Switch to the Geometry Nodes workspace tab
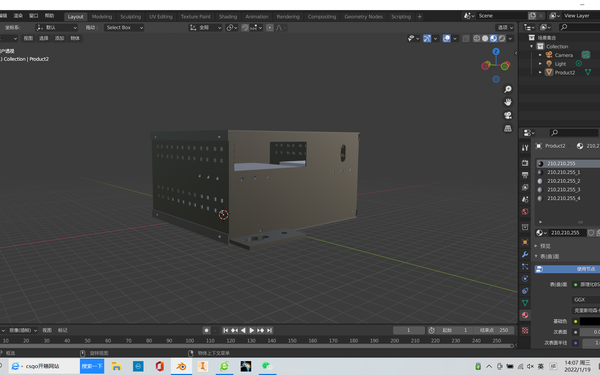Screen dimensions: 600x375 tap(364, 16)
